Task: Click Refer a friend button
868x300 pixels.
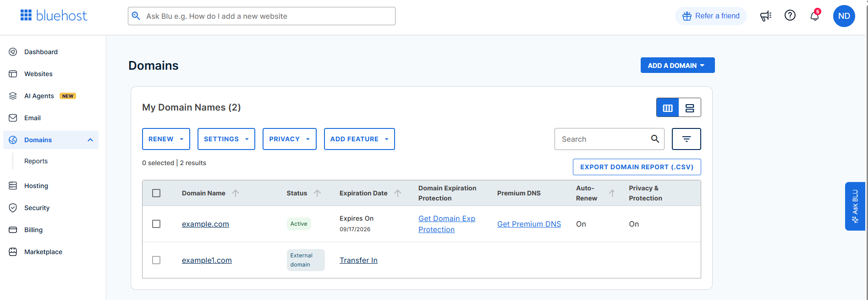Action: tap(711, 16)
